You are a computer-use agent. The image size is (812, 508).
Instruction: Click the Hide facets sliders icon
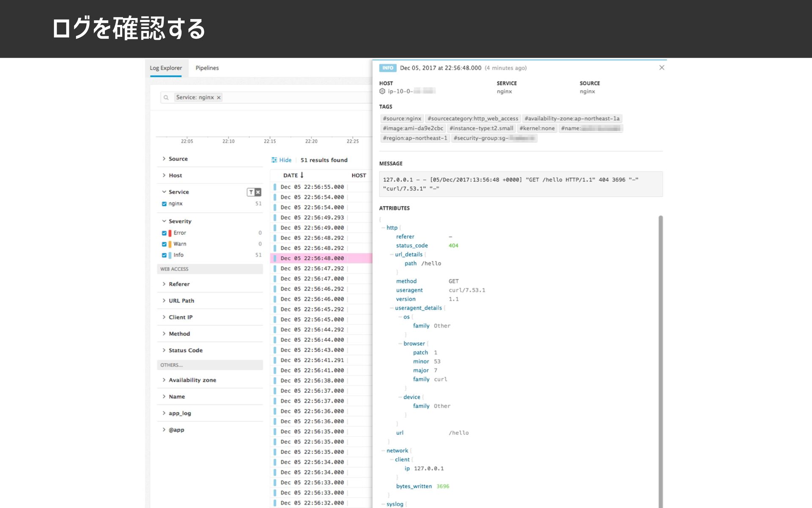(x=274, y=160)
